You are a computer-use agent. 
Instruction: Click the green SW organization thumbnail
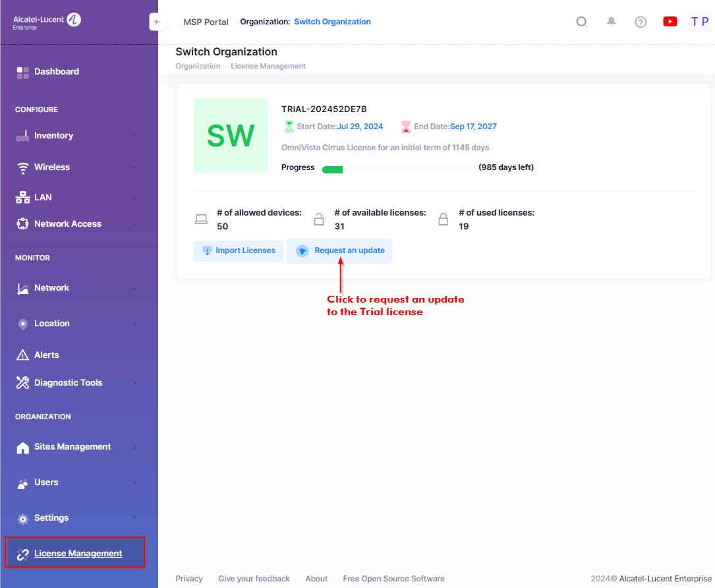pos(231,136)
